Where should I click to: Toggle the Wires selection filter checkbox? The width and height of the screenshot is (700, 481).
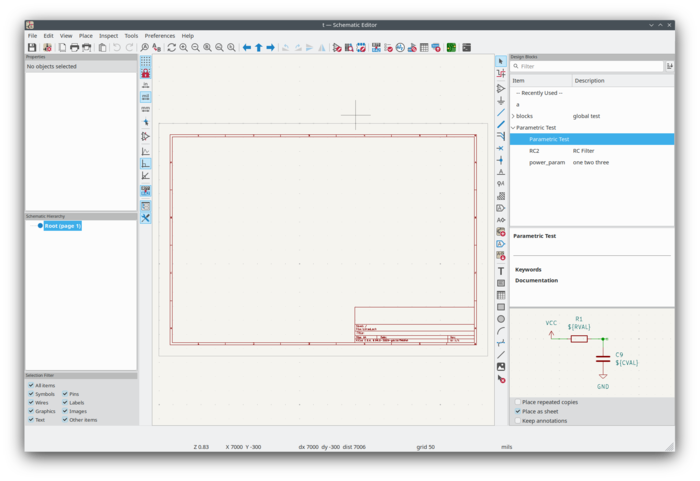pyautogui.click(x=31, y=402)
